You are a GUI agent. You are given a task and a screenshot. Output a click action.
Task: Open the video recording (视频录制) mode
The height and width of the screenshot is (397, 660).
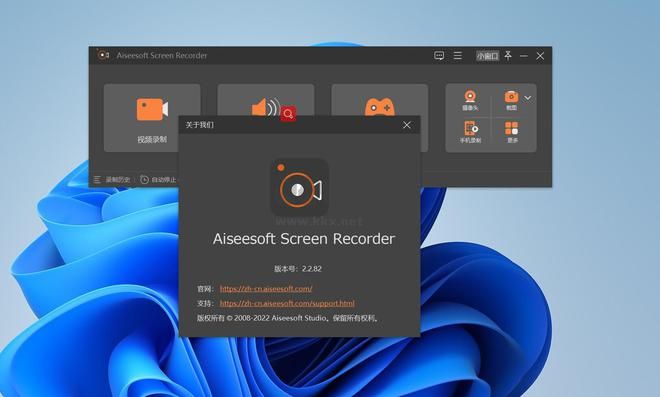click(x=152, y=117)
